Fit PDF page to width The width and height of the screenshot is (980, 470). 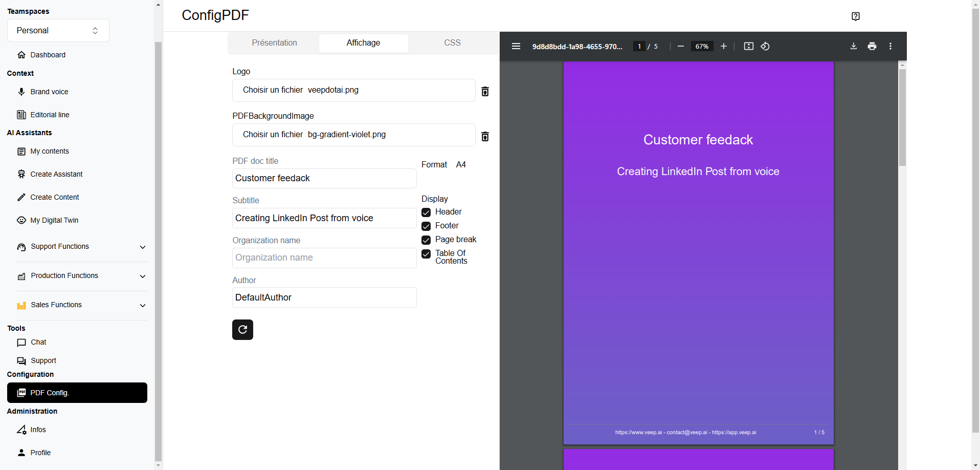click(748, 46)
